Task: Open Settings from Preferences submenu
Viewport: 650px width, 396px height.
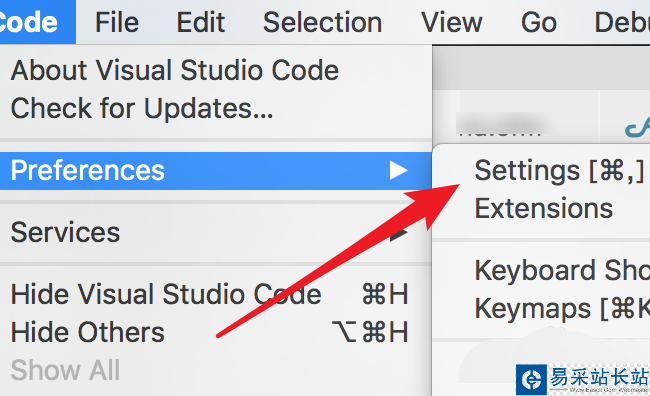Action: (541, 170)
